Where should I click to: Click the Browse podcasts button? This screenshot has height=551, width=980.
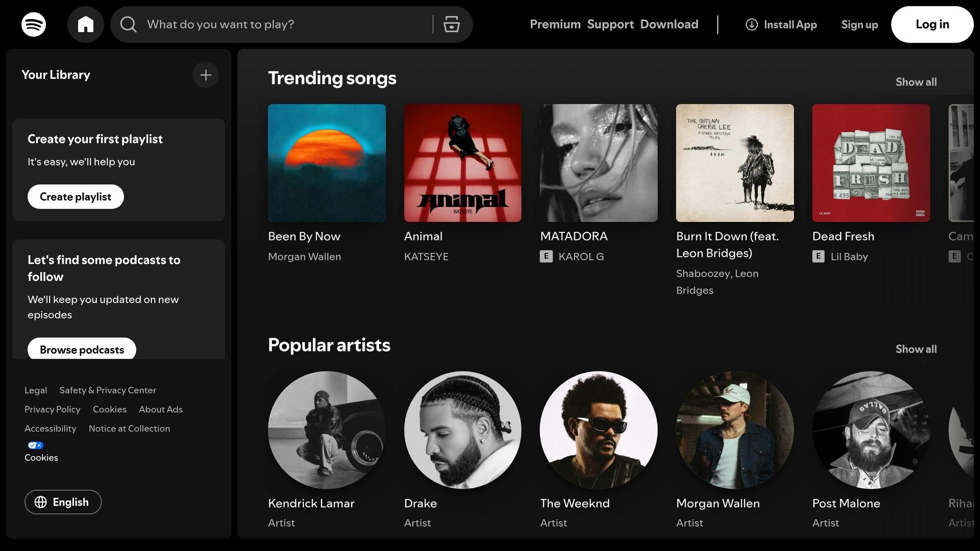pyautogui.click(x=82, y=349)
